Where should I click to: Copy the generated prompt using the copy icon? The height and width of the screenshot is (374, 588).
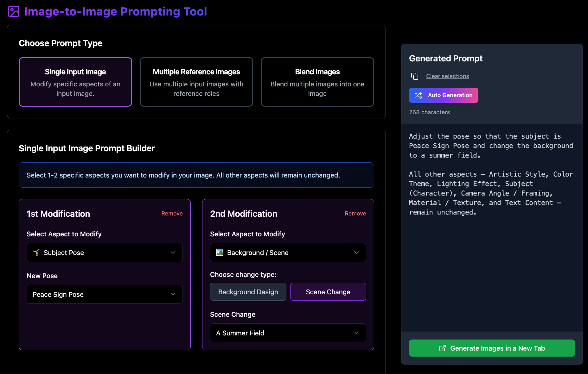pos(415,76)
